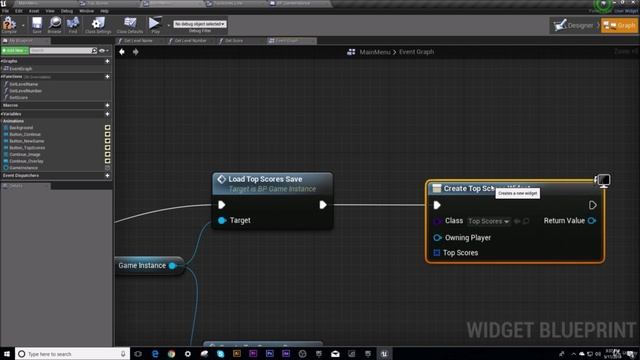Add a new variable with the Variables plus
Image resolution: width=640 pixels, height=360 pixels.
[107, 114]
